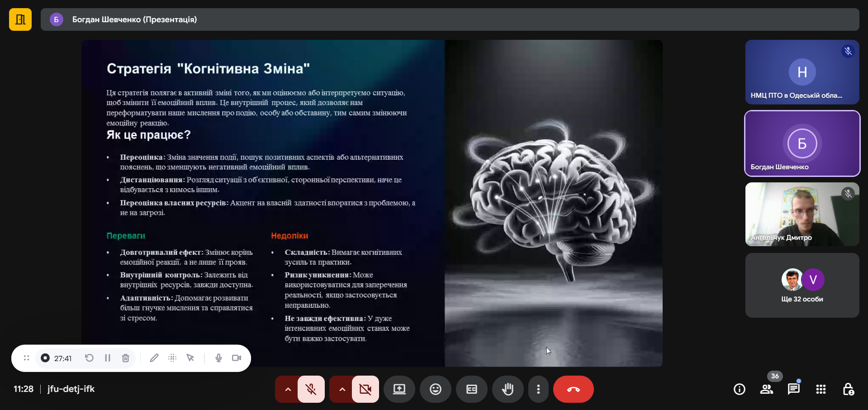Toggle closed captions button

(471, 389)
